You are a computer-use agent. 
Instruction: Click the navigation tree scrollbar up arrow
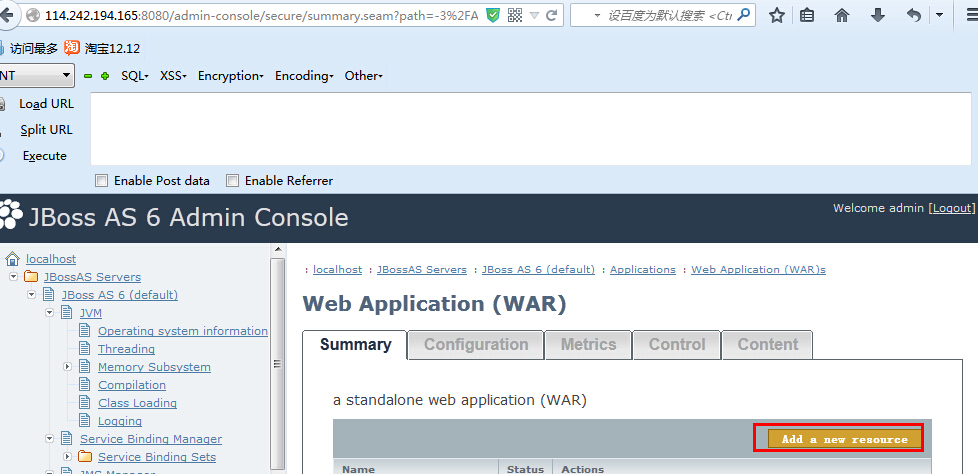coord(278,250)
